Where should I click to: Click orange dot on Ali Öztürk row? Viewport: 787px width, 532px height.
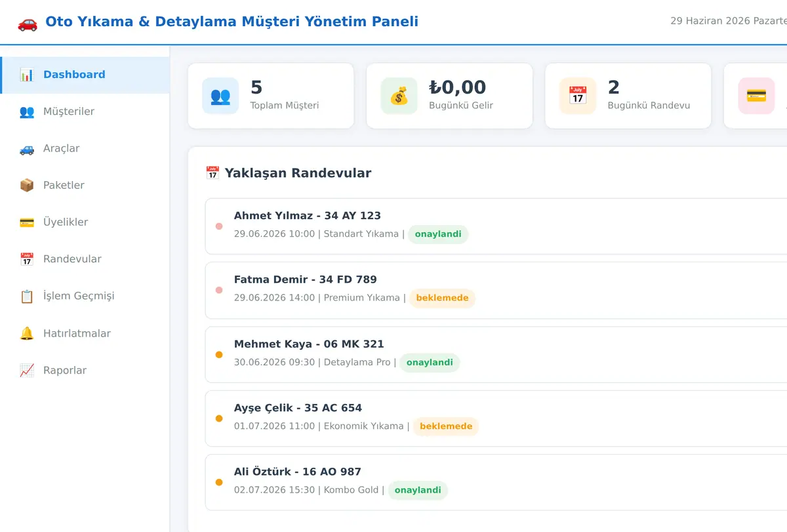[x=219, y=483]
